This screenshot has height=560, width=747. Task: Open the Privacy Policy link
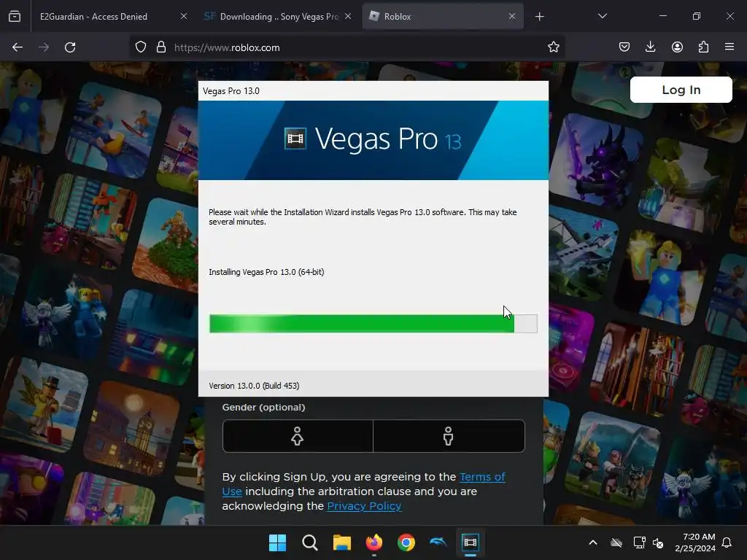pos(364,506)
